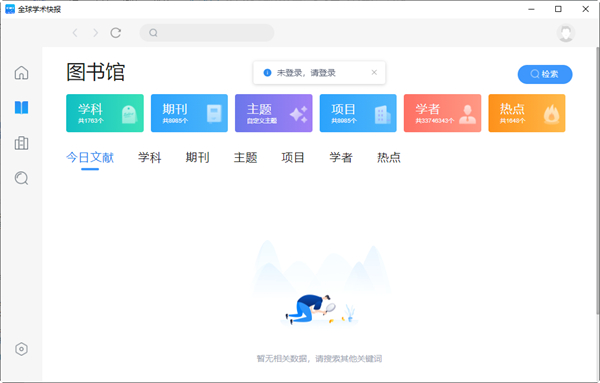Open the search magnifier icon in sidebar

[21, 178]
